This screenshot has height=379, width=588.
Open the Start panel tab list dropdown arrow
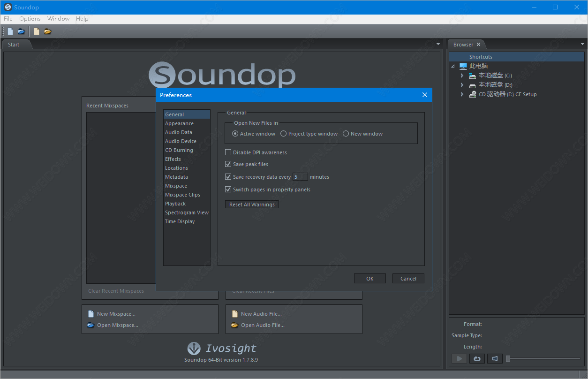pos(438,44)
